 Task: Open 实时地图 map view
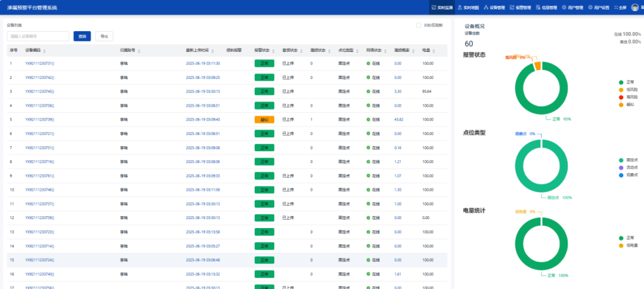[468, 8]
